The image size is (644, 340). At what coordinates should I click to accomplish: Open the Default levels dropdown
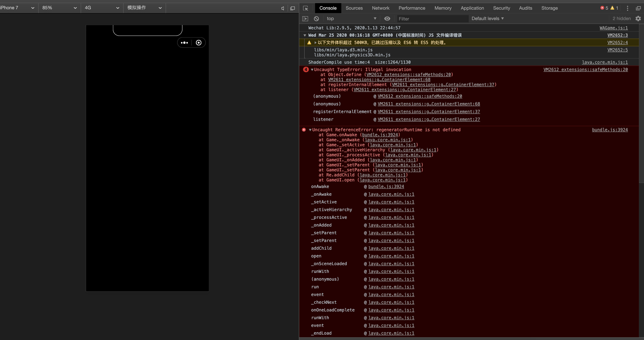[487, 19]
